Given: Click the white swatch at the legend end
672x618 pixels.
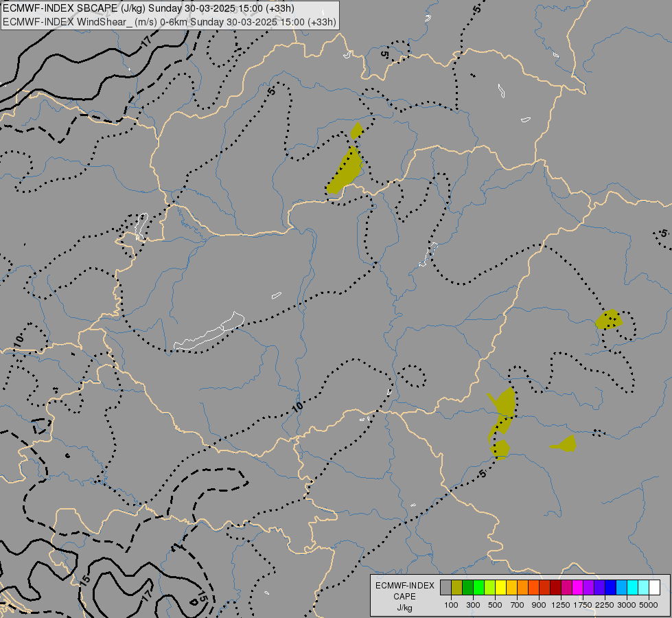Looking at the screenshot, I should (654, 587).
